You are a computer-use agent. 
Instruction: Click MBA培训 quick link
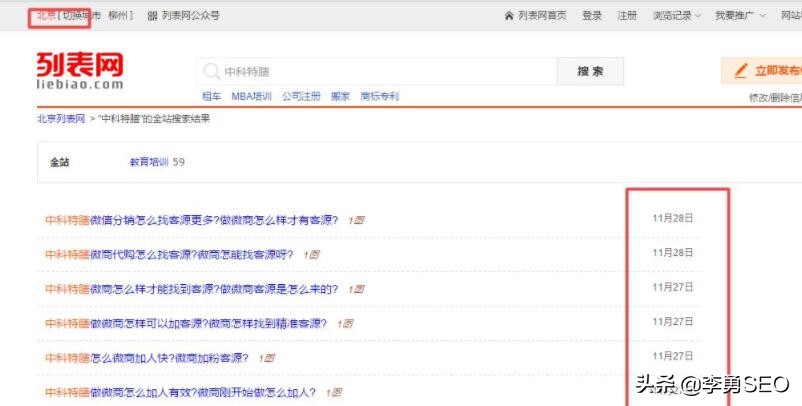[251, 96]
